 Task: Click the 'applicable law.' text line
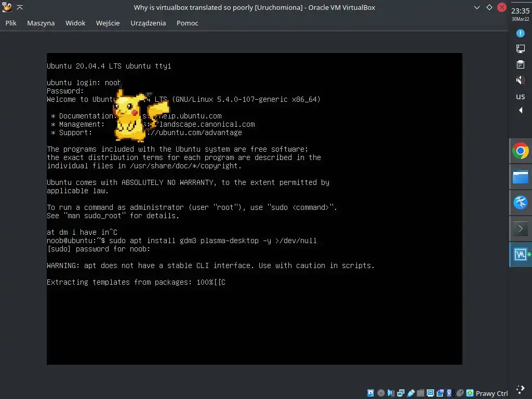[x=78, y=191]
